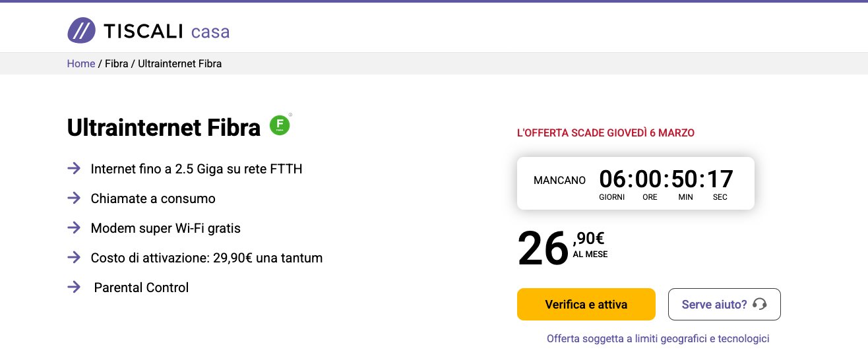The height and width of the screenshot is (362, 868).
Task: Click the Parental Control feature text
Action: pos(141,287)
